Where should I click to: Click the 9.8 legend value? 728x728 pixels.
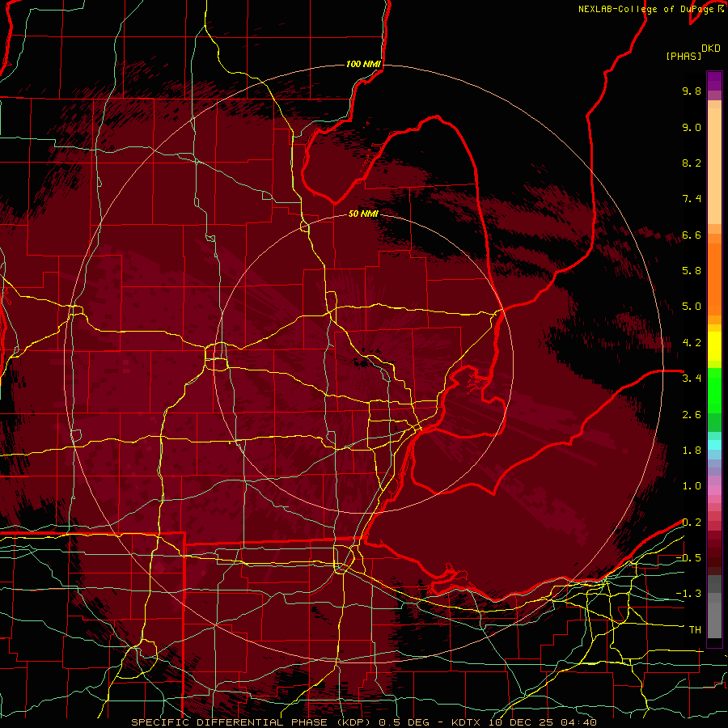coord(692,91)
